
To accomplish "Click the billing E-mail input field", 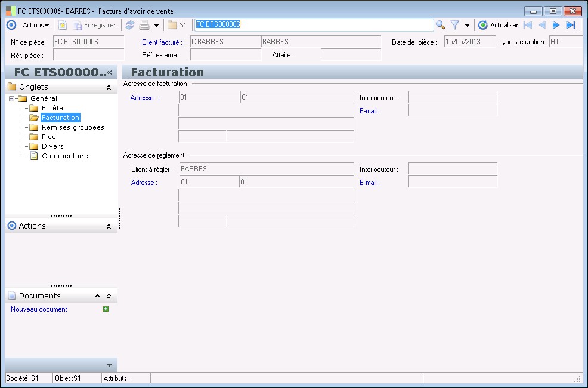I will [x=453, y=110].
